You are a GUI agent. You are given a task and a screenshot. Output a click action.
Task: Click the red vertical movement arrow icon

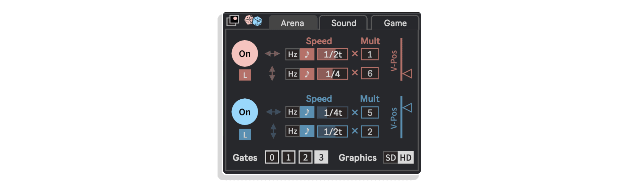(x=272, y=73)
